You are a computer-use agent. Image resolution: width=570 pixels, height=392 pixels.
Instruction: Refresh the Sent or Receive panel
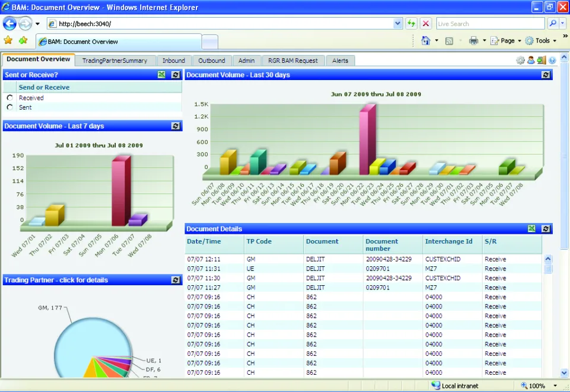pyautogui.click(x=176, y=75)
